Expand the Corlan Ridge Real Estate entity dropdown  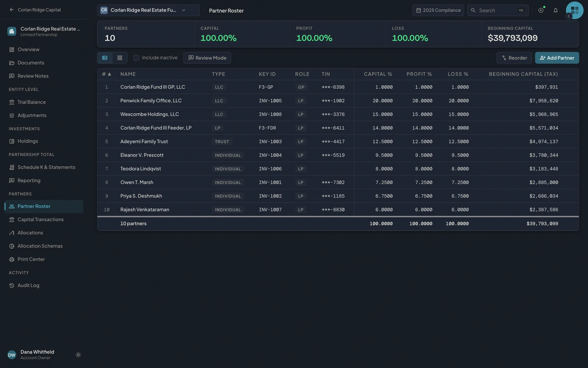click(148, 10)
